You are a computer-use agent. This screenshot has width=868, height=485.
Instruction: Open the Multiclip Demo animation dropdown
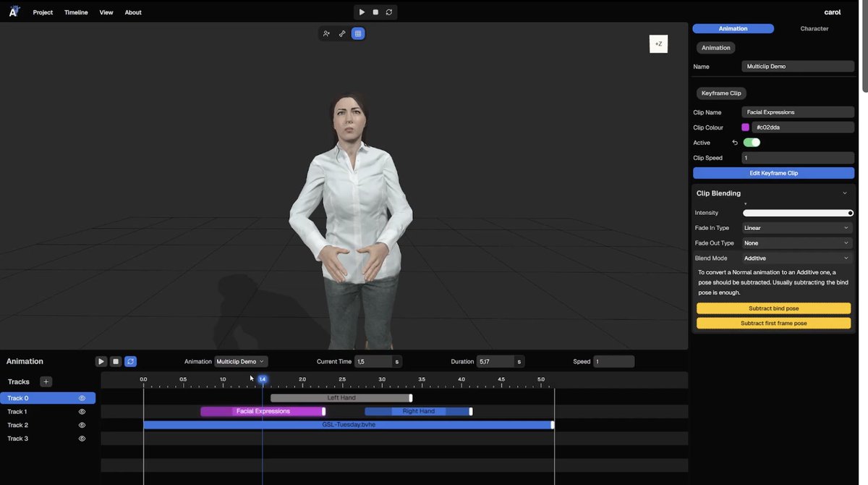(x=241, y=361)
